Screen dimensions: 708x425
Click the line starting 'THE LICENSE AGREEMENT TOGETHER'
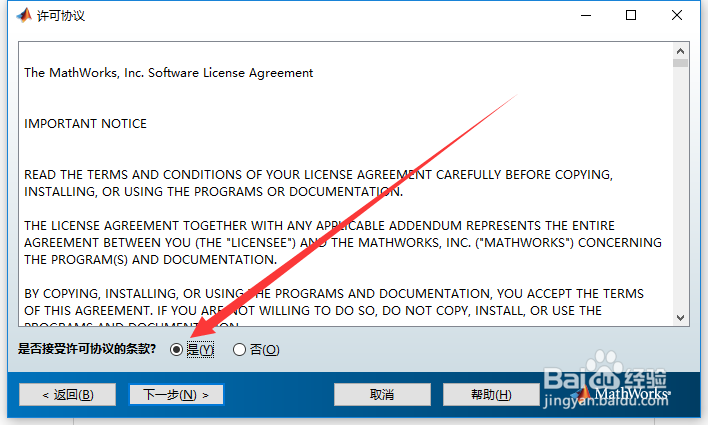click(x=319, y=225)
